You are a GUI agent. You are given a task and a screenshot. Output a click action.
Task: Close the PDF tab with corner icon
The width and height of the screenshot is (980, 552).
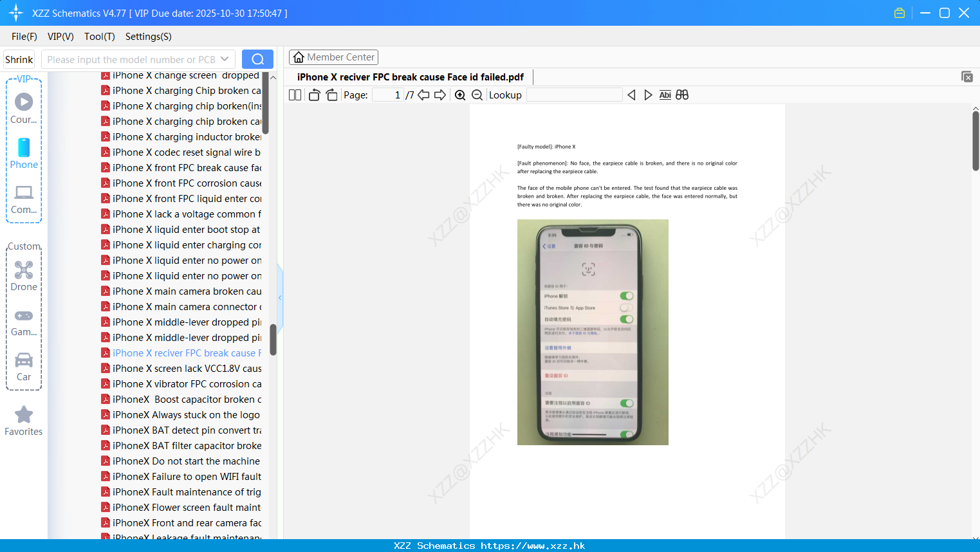pos(967,77)
